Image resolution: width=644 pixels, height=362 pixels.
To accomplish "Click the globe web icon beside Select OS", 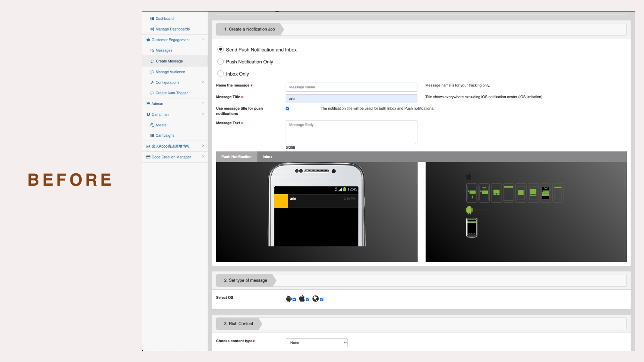I will (x=316, y=298).
